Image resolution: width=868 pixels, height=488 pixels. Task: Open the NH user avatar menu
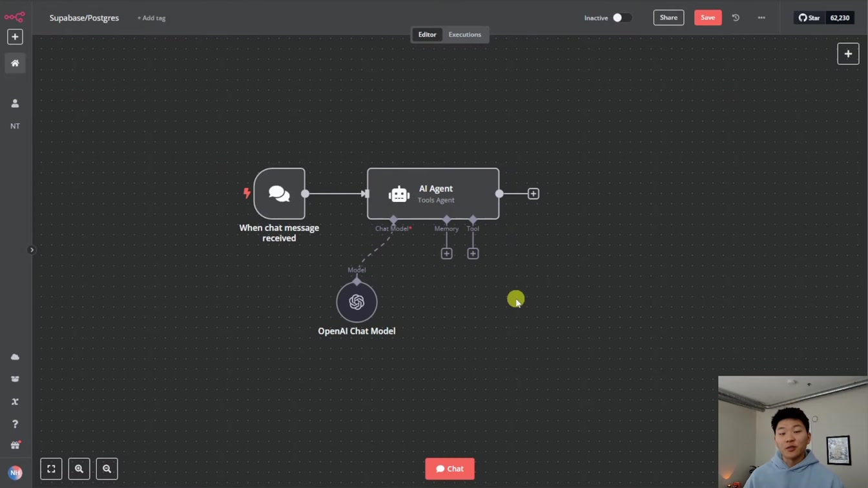coord(15,473)
